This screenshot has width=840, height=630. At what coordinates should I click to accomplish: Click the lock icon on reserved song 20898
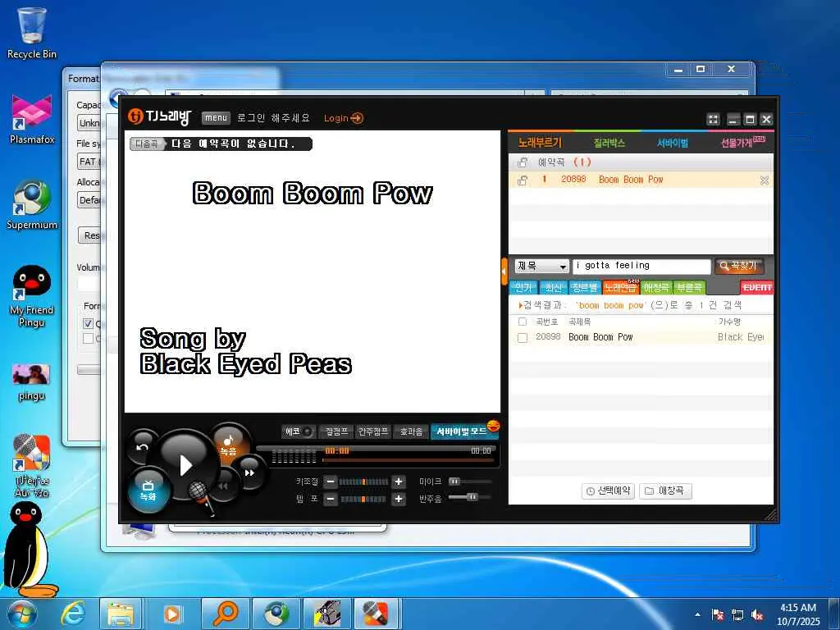click(523, 180)
